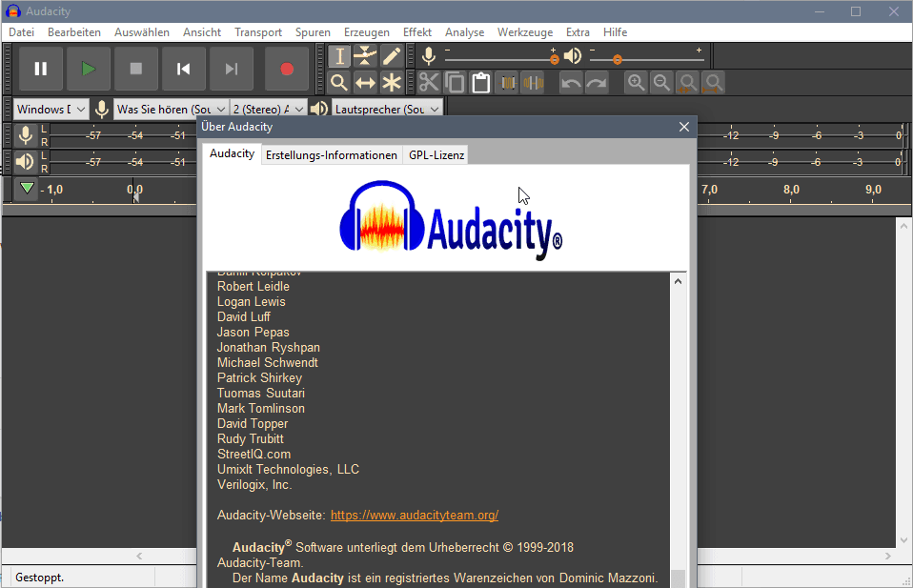The width and height of the screenshot is (913, 588).
Task: Click the credits list scroll-up arrow
Action: pyautogui.click(x=678, y=281)
